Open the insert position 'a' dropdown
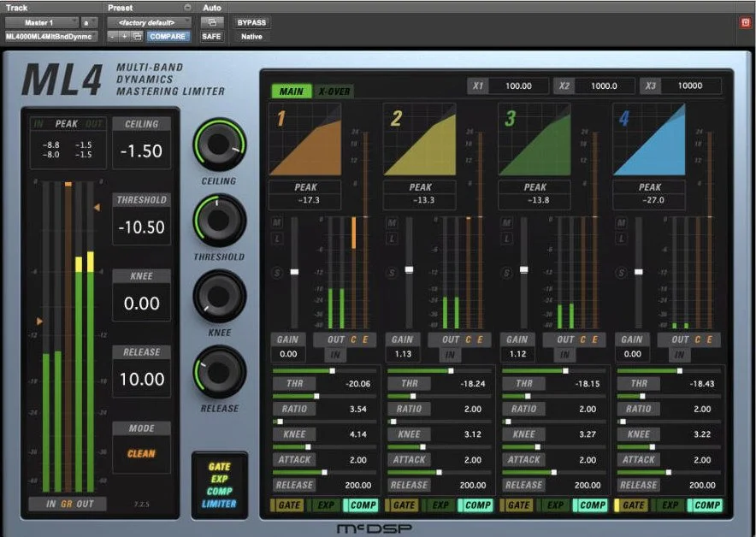Screen dimensions: 756x537 pyautogui.click(x=89, y=22)
